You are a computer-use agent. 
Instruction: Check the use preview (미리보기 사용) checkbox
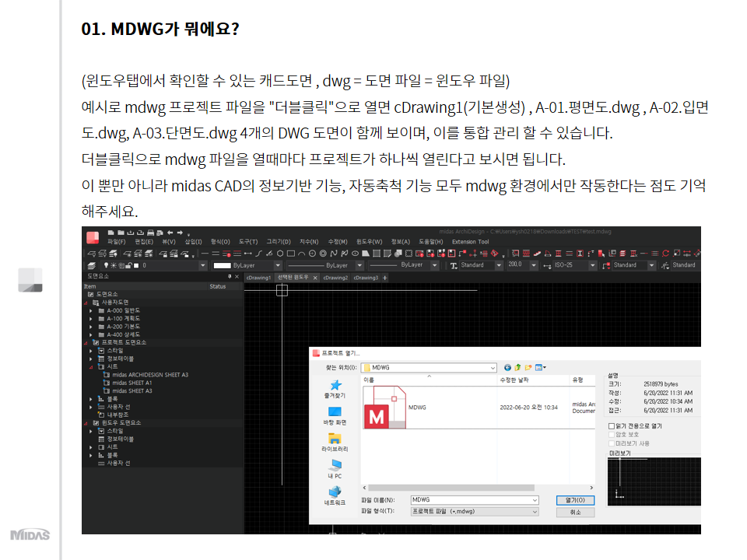612,443
